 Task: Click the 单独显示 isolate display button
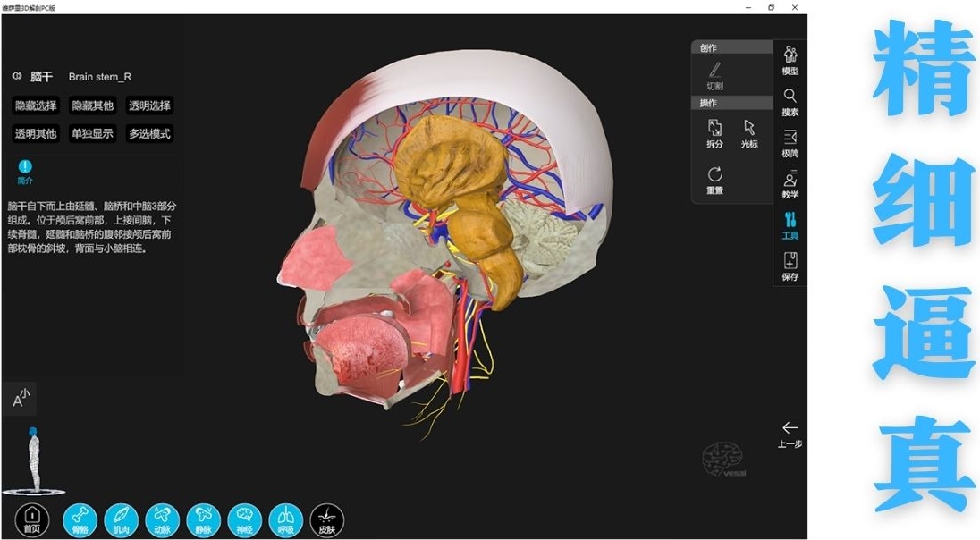pos(92,134)
